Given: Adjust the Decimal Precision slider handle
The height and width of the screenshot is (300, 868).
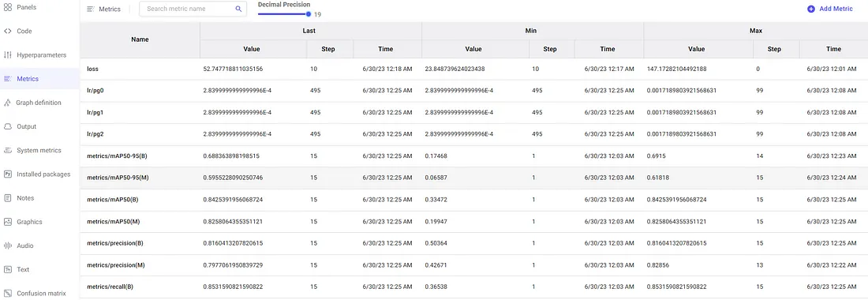Looking at the screenshot, I should 309,14.
